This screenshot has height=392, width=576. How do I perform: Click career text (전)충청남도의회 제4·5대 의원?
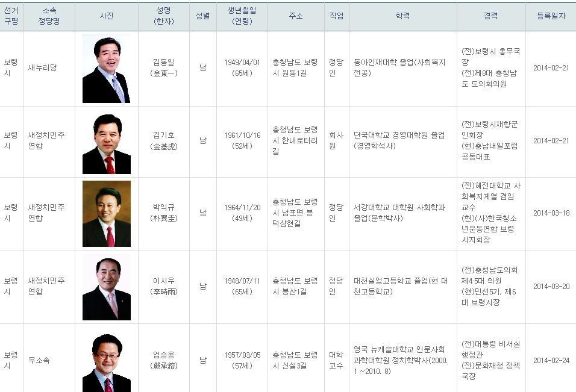pos(490,276)
